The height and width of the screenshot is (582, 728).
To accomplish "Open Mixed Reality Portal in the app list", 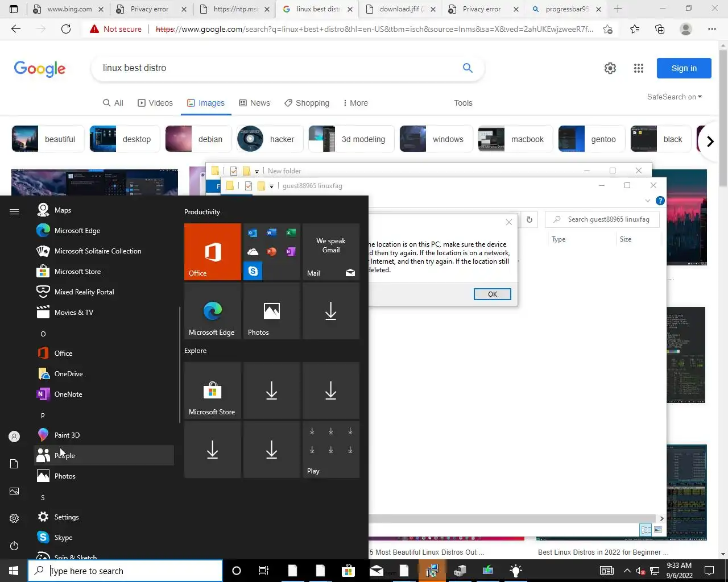I will [104, 292].
